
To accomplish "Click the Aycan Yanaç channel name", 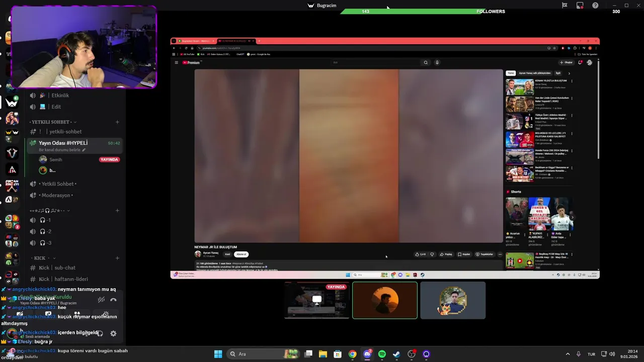I will pos(211,253).
